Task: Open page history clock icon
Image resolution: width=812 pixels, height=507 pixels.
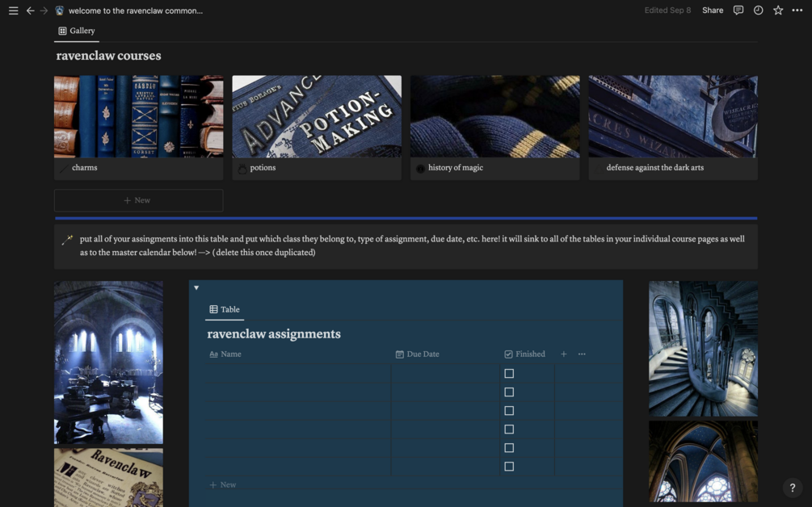Action: (758, 10)
